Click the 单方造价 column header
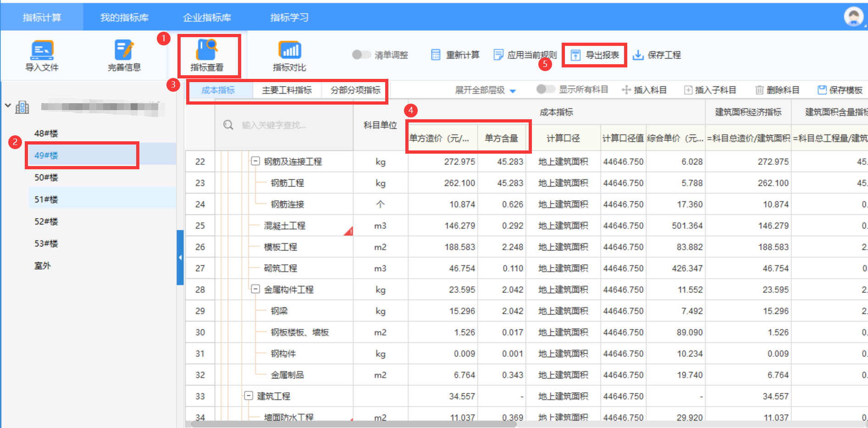This screenshot has width=868, height=428. pyautogui.click(x=443, y=138)
